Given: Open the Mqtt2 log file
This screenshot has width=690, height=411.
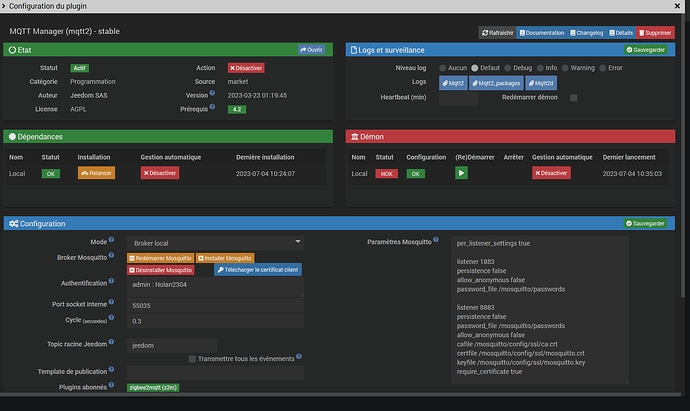Looking at the screenshot, I should click(453, 83).
